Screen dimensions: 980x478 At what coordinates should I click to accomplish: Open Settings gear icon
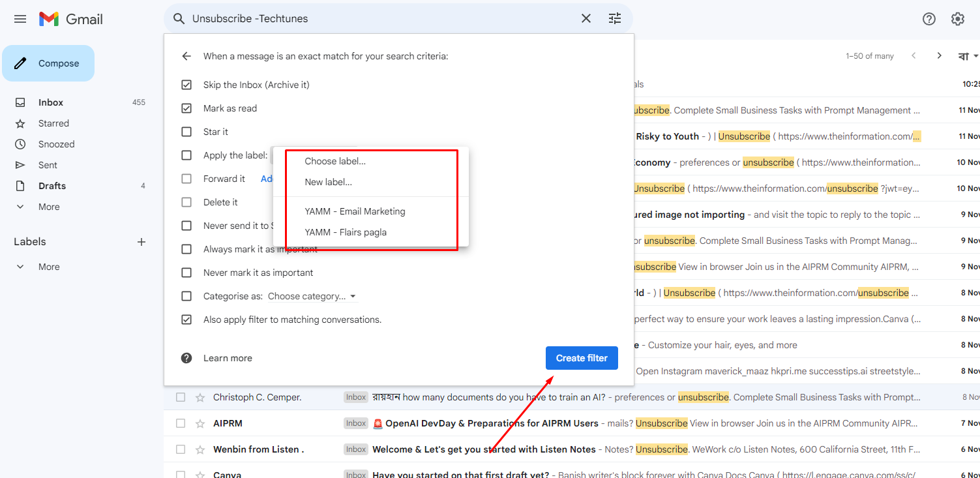pyautogui.click(x=957, y=19)
